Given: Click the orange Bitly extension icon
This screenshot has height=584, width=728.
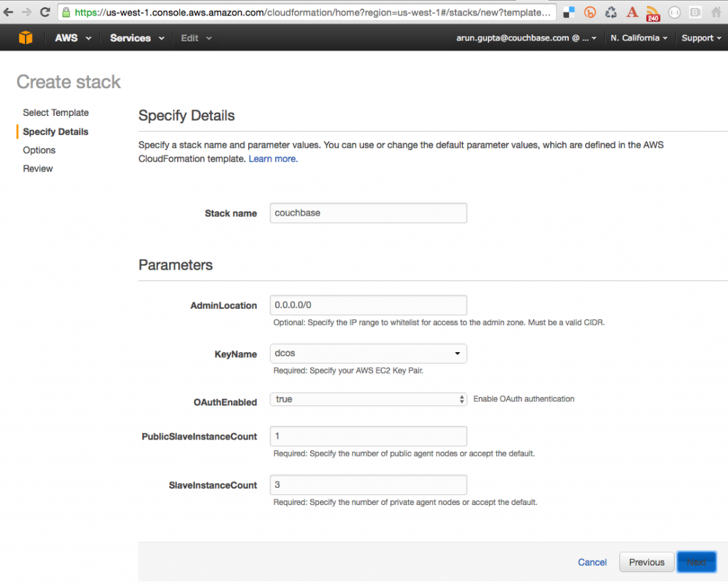Looking at the screenshot, I should (589, 13).
